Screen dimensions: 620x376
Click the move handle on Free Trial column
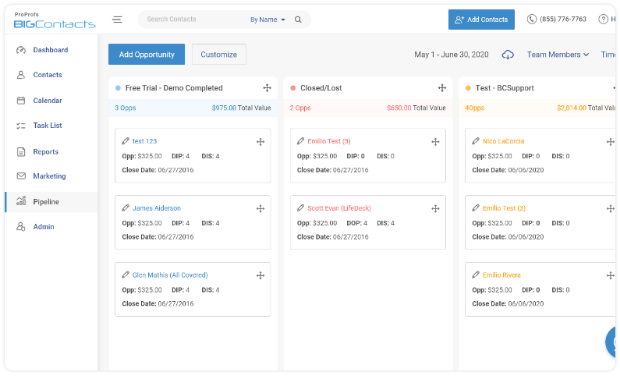click(267, 88)
